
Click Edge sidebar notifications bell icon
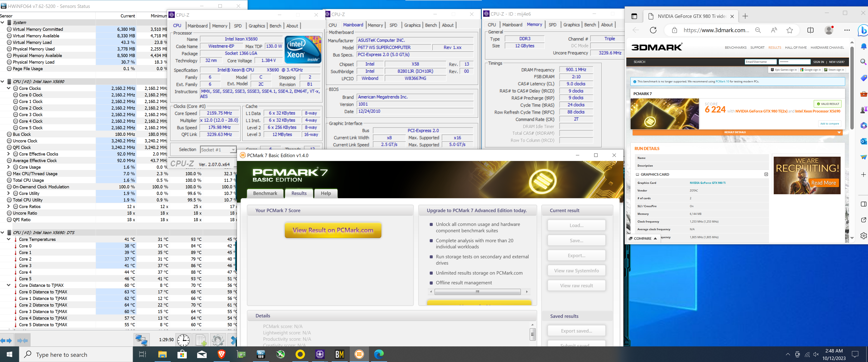(x=864, y=46)
